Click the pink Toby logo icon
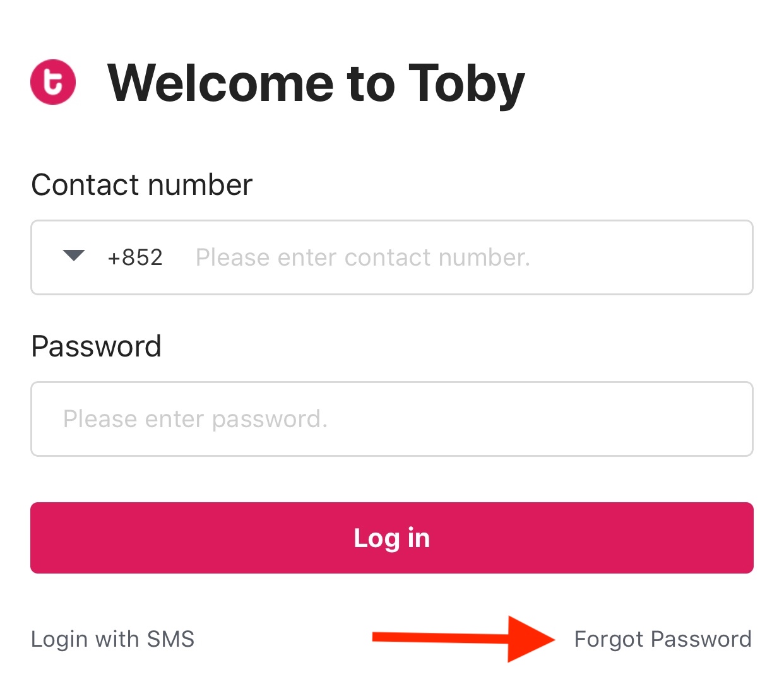Viewport: 784px width, 689px height. tap(53, 82)
